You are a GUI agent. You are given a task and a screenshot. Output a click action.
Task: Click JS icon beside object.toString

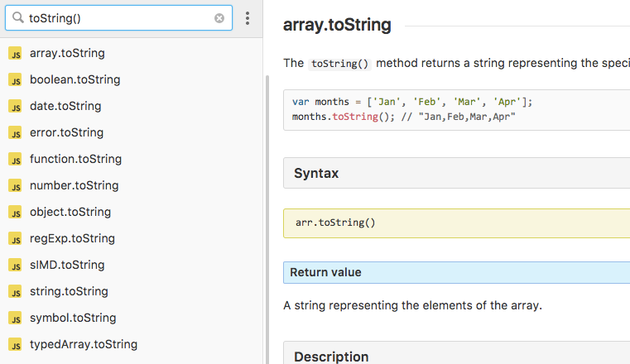click(15, 213)
